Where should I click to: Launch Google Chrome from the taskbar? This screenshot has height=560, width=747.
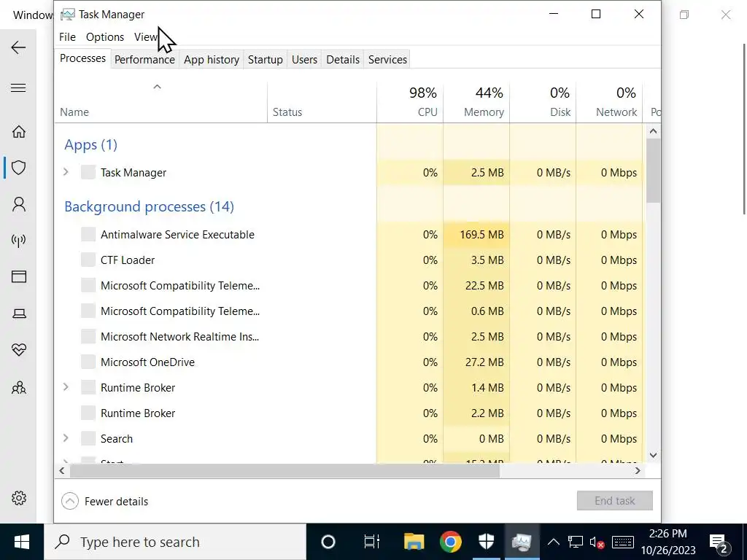click(450, 542)
